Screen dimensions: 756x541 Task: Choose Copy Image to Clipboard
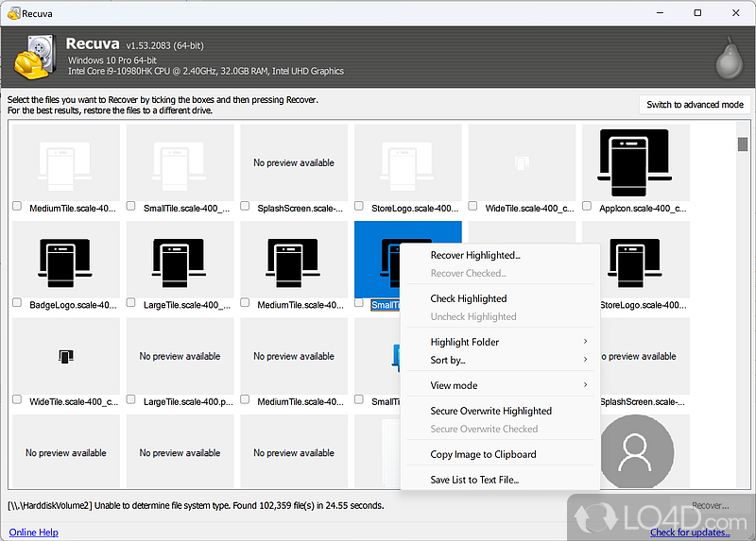[x=501, y=454]
